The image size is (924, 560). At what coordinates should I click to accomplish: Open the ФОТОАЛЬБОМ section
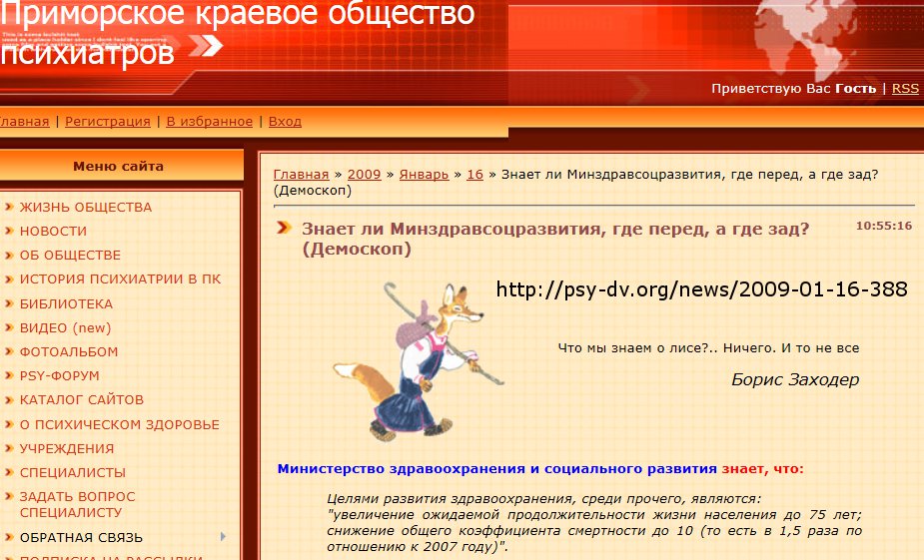tap(69, 352)
